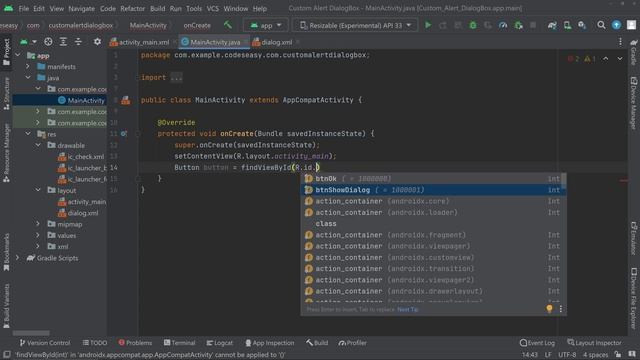Run the app with the green play icon

click(x=428, y=25)
